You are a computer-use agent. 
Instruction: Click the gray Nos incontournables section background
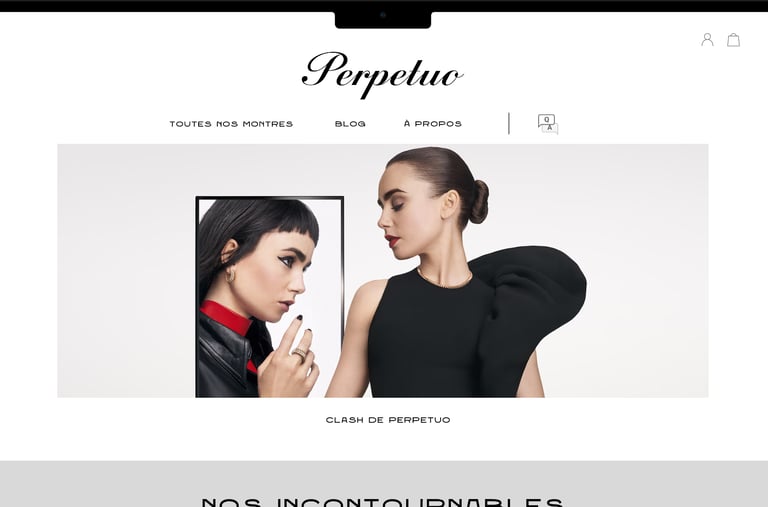384,483
